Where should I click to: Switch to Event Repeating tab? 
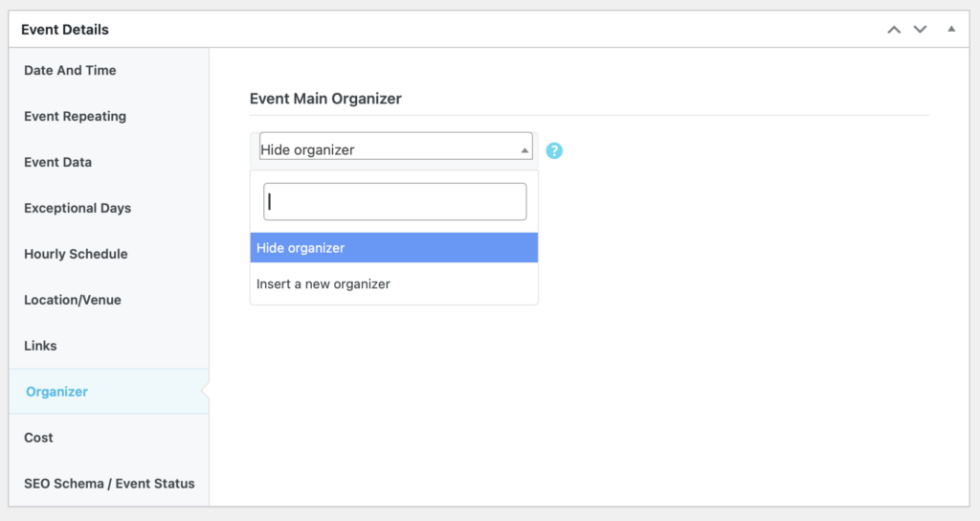(x=76, y=117)
